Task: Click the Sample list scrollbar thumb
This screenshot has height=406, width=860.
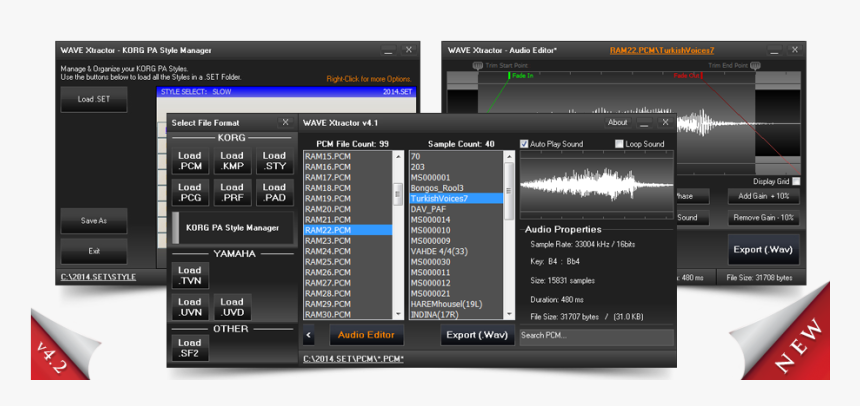Action: tap(509, 190)
